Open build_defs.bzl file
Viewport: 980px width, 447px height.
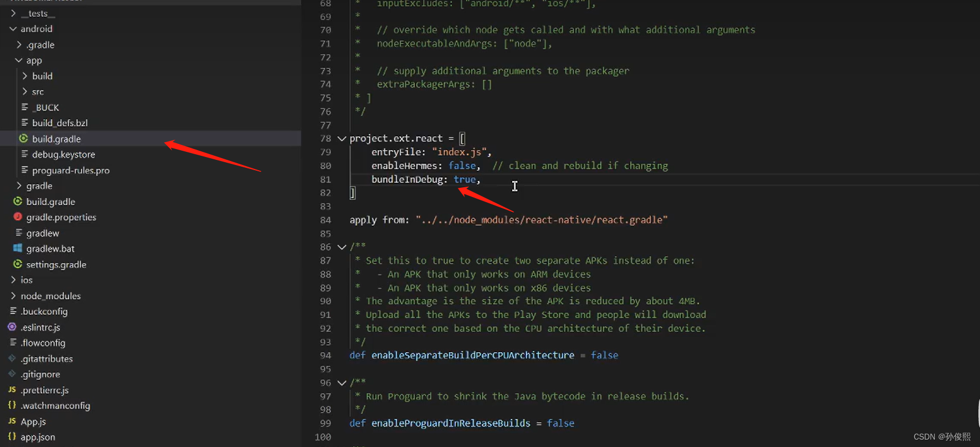pos(60,123)
